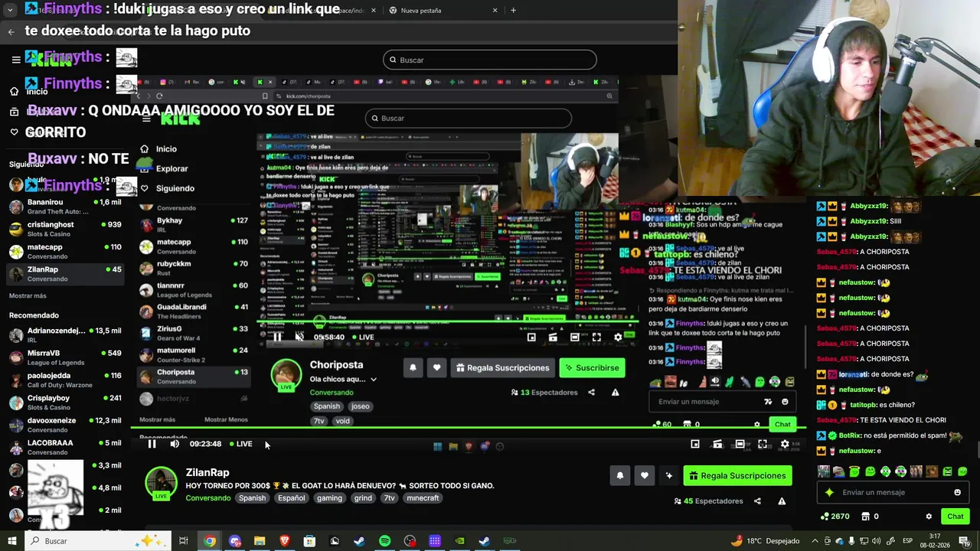Go back in the browser
Screen dimensions: 980x551
(x=11, y=31)
